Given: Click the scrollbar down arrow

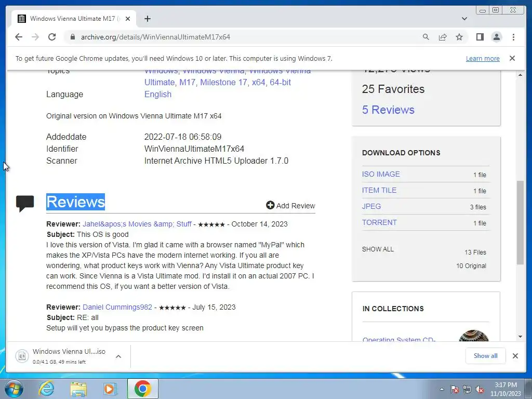Looking at the screenshot, I should coord(520,337).
